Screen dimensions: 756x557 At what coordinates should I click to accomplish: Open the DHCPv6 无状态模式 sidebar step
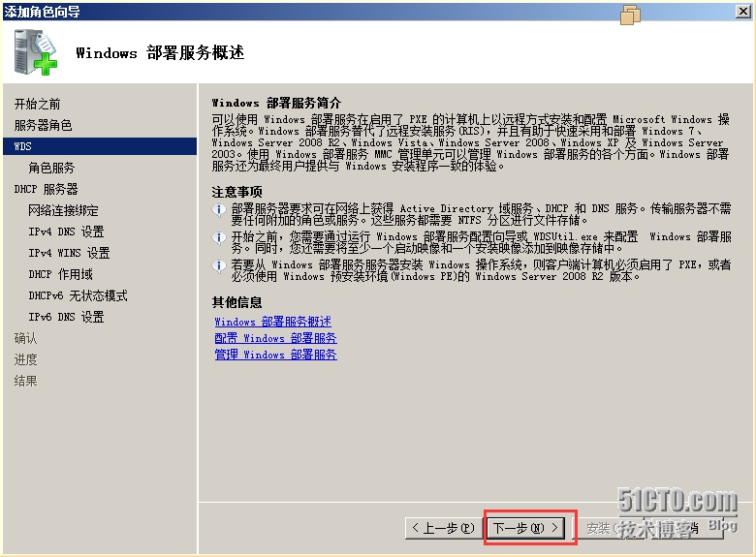[x=78, y=295]
